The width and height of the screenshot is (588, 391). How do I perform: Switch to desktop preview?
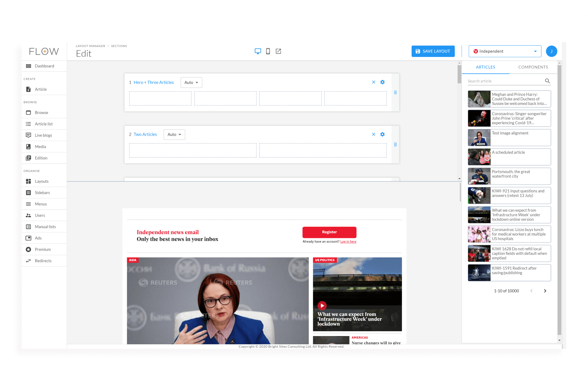[258, 51]
